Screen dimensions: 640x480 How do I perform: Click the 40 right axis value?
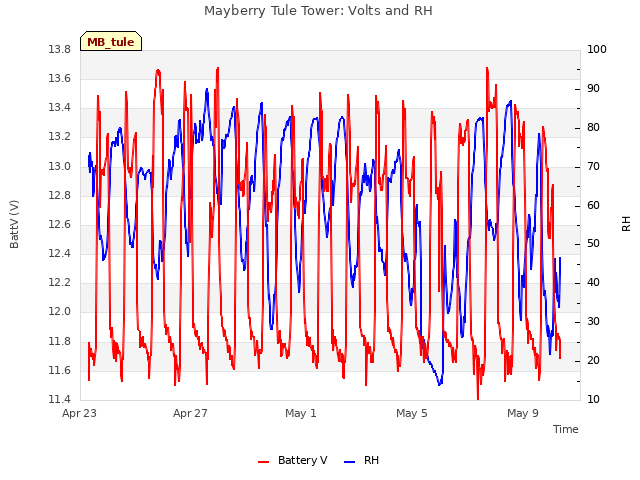pos(593,283)
